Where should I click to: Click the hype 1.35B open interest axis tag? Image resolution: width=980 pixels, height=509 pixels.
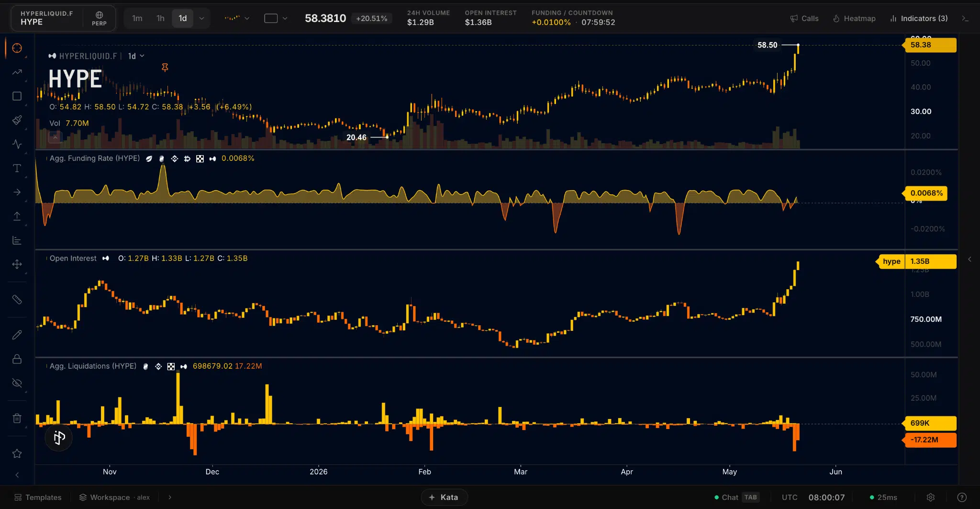917,261
